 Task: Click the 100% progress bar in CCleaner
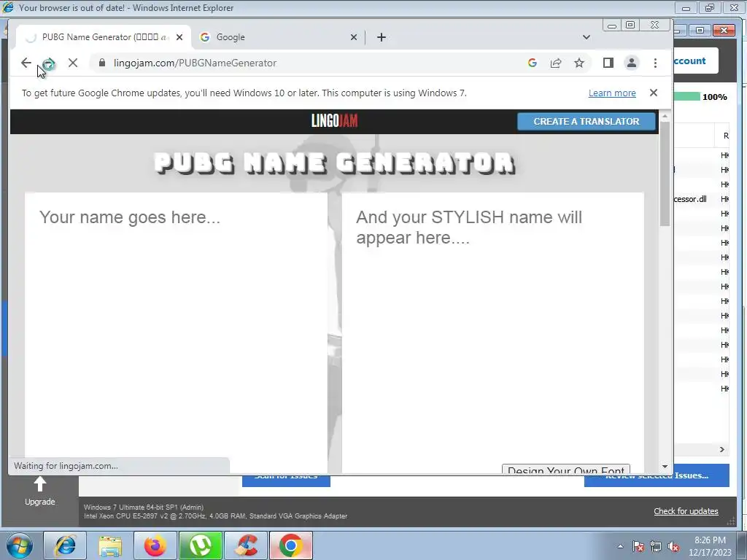(x=687, y=97)
